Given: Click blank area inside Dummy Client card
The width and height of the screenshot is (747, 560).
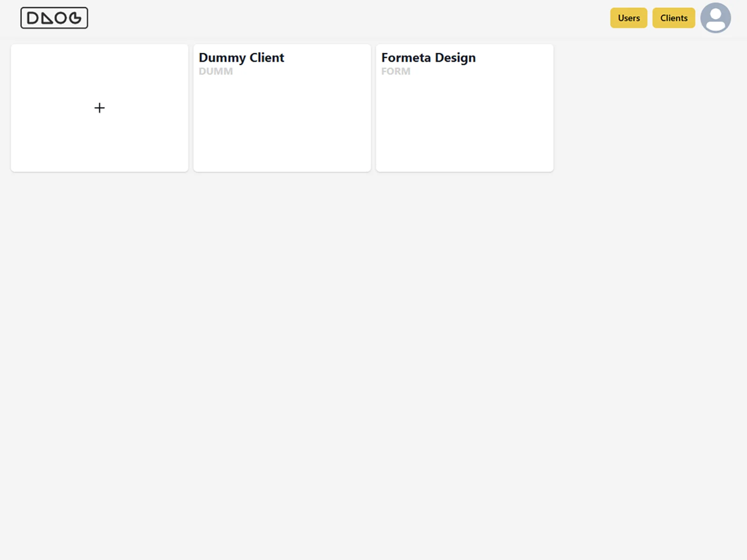Looking at the screenshot, I should pos(282,131).
